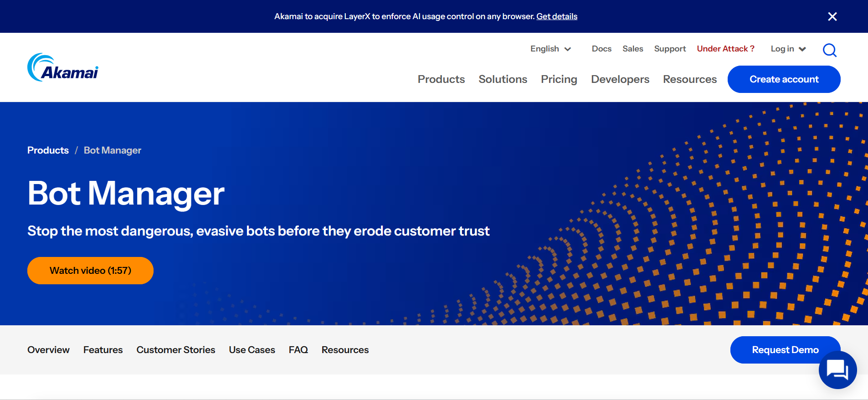Close the announcement banner with the X
The height and width of the screenshot is (400, 868).
point(832,16)
